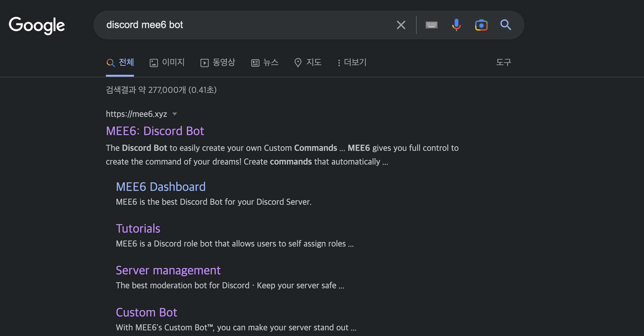644x336 pixels.
Task: Switch to the 동영상 (Videos) tab
Action: point(218,63)
